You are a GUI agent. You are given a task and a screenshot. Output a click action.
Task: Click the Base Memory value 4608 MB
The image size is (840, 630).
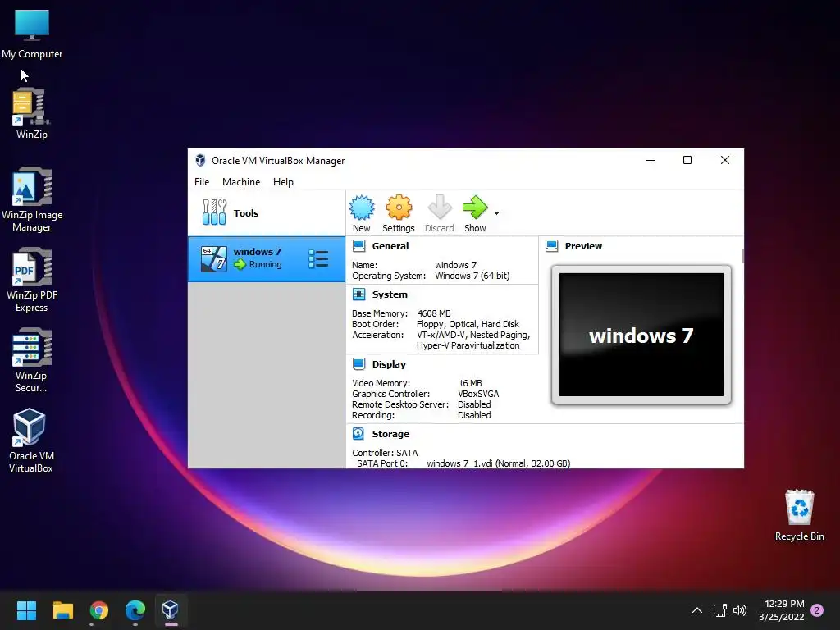[434, 313]
